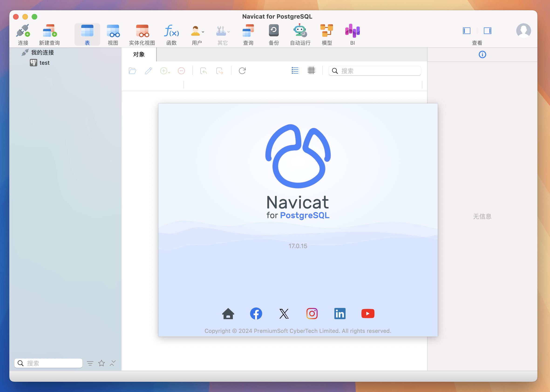Image resolution: width=550 pixels, height=392 pixels.
Task: Switch to 对象 (Object) tab
Action: 140,54
